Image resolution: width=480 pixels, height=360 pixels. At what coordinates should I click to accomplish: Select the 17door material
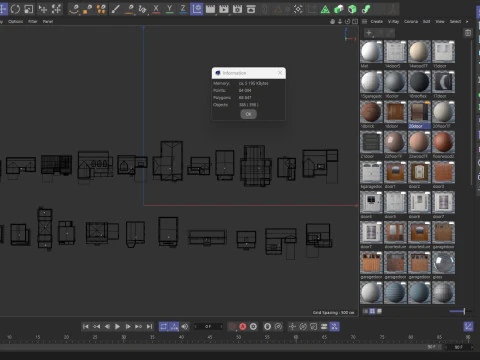(x=443, y=82)
